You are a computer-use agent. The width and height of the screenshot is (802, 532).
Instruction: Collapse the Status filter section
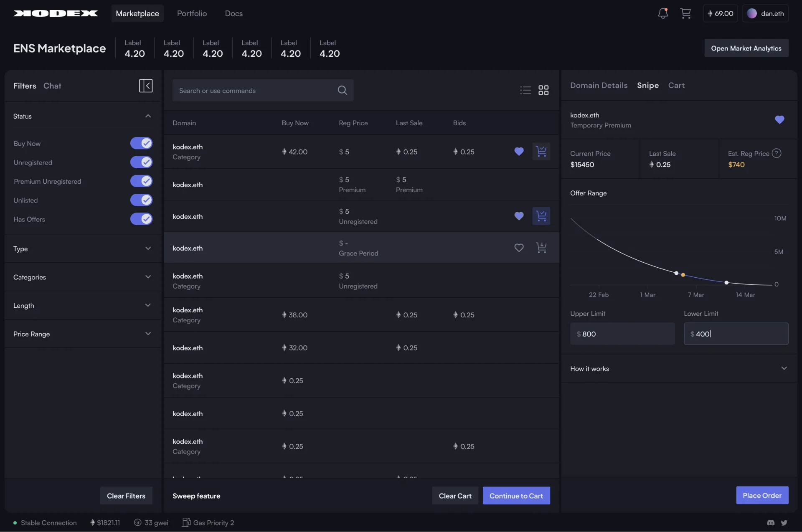[x=148, y=116]
